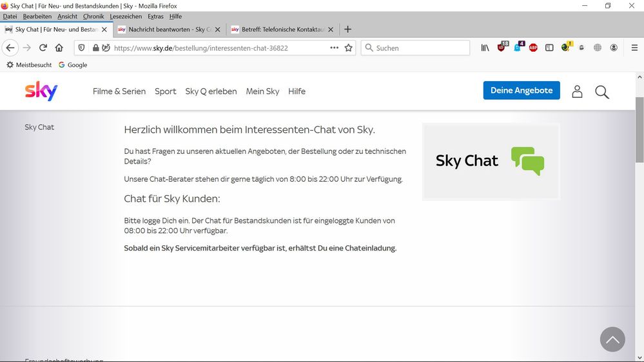Show site security lock information
The image size is (644, 362).
pyautogui.click(x=95, y=48)
